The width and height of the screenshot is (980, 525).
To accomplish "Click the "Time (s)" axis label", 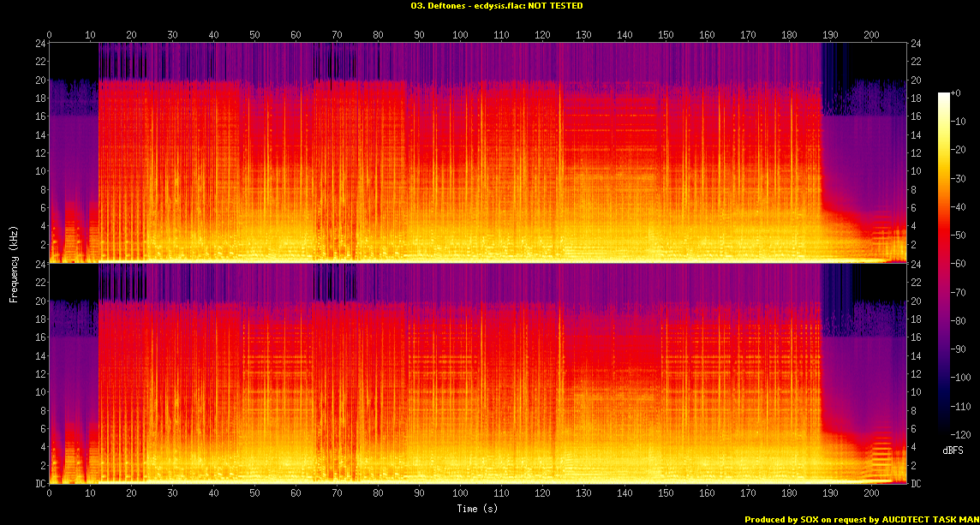I will [477, 509].
